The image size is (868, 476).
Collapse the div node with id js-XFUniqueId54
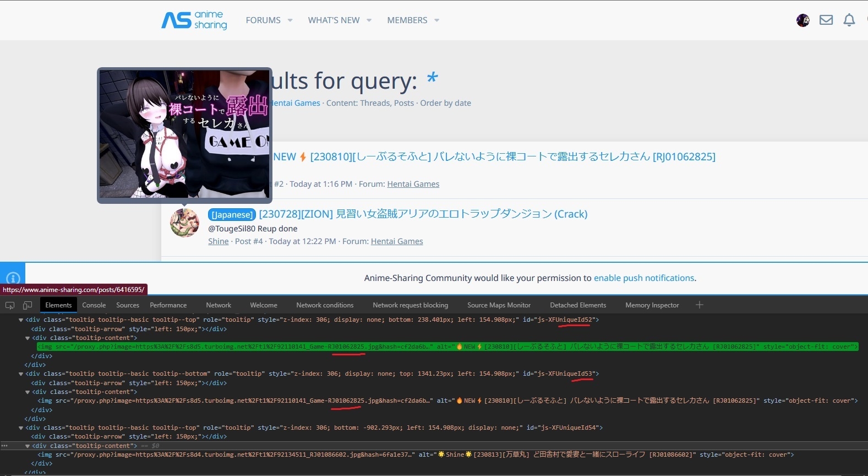point(21,428)
